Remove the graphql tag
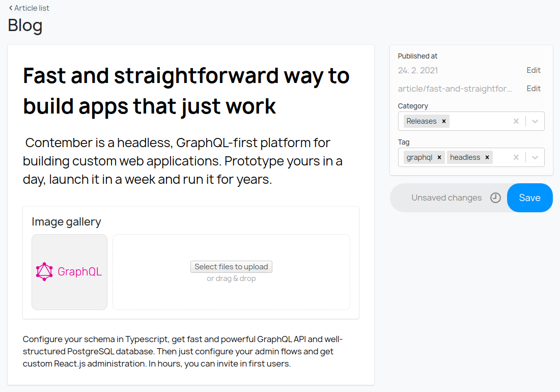This screenshot has width=560, height=392. (439, 157)
